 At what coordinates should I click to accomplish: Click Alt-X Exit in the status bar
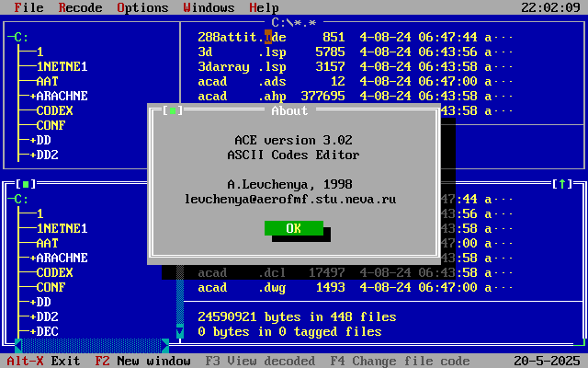[43, 361]
